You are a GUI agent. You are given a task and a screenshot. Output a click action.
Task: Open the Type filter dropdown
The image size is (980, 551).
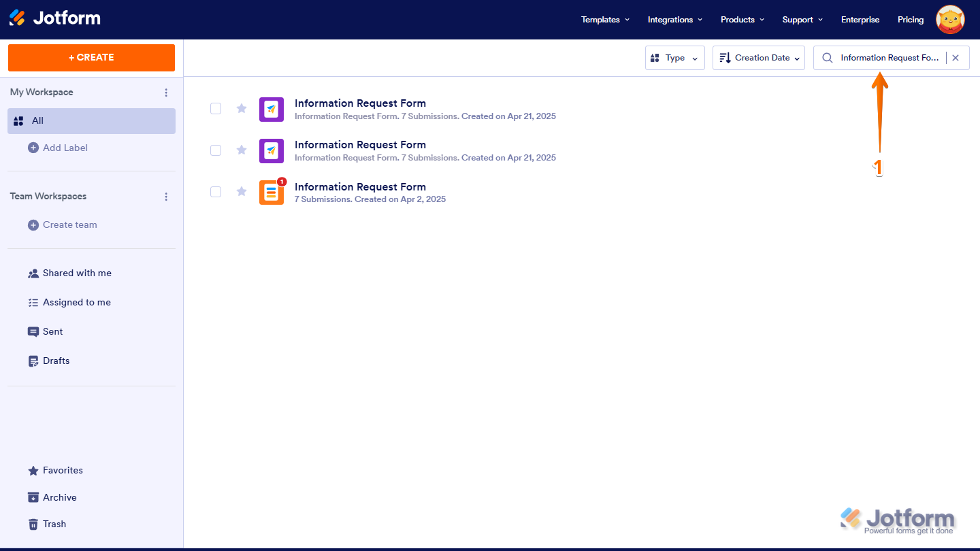point(674,58)
